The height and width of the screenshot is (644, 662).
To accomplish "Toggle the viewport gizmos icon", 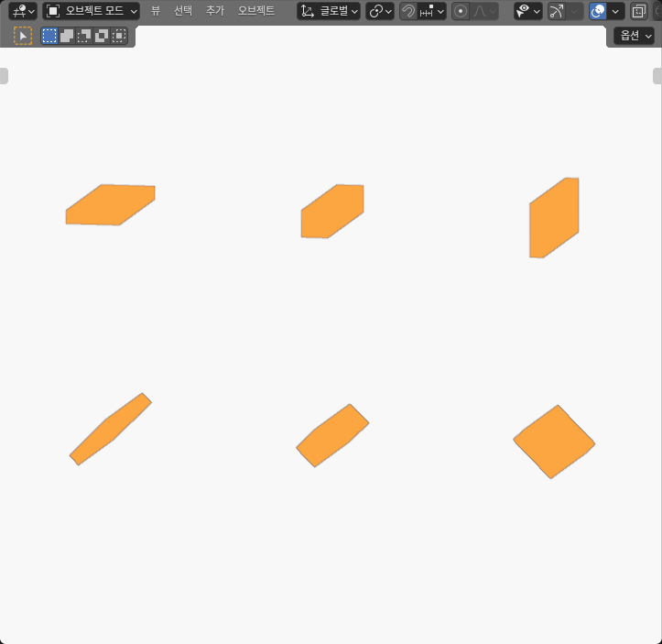I will coord(557,11).
